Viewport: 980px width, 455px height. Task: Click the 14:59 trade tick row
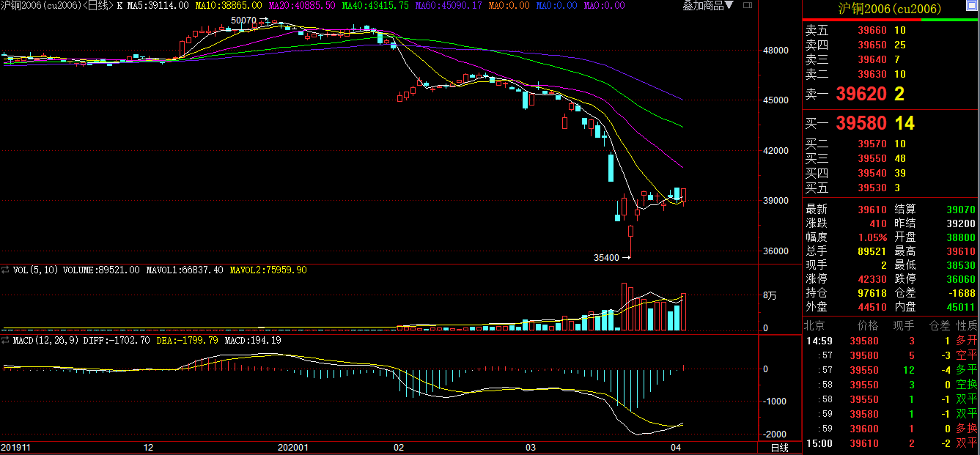click(x=890, y=341)
